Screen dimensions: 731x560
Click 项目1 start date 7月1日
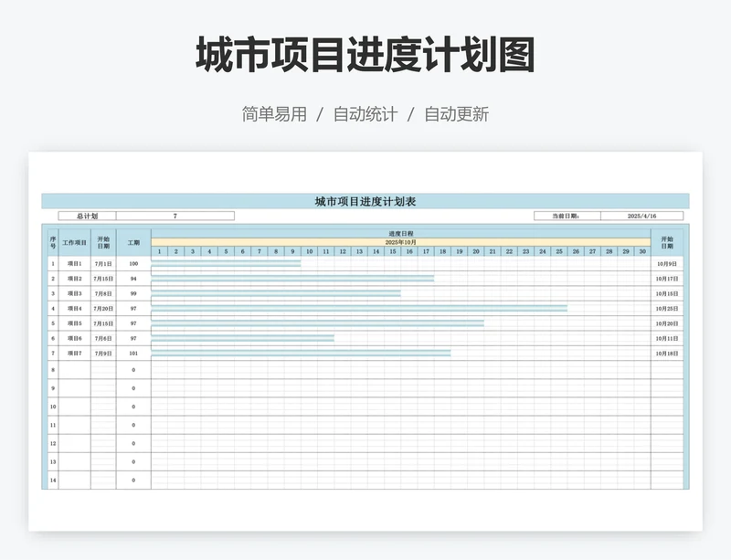(103, 263)
